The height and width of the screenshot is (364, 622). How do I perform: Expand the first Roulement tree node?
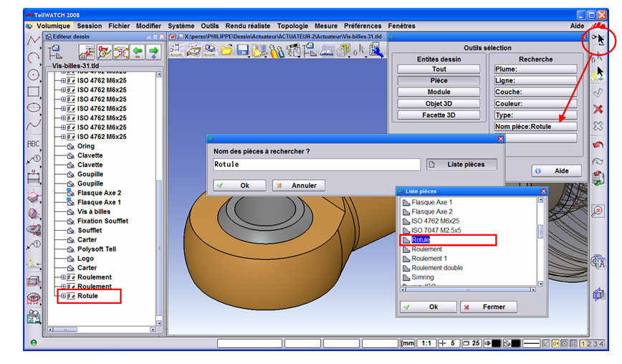(x=63, y=277)
